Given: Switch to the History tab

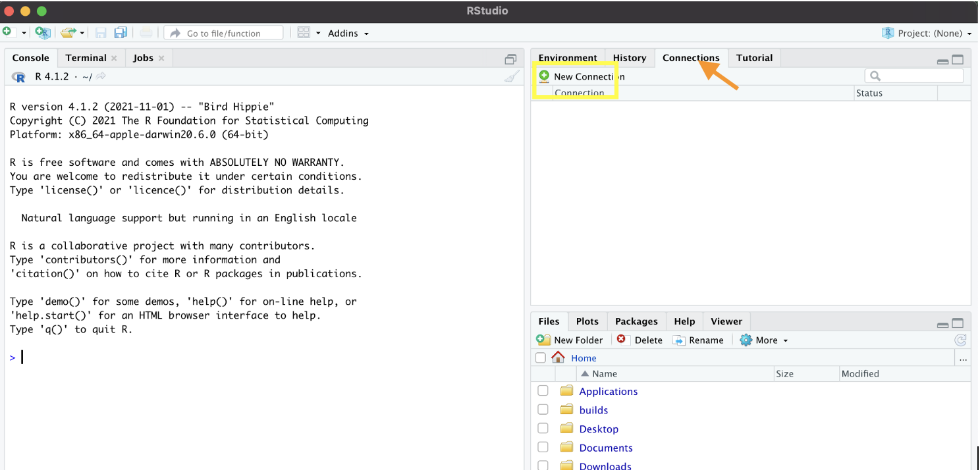Looking at the screenshot, I should (630, 58).
